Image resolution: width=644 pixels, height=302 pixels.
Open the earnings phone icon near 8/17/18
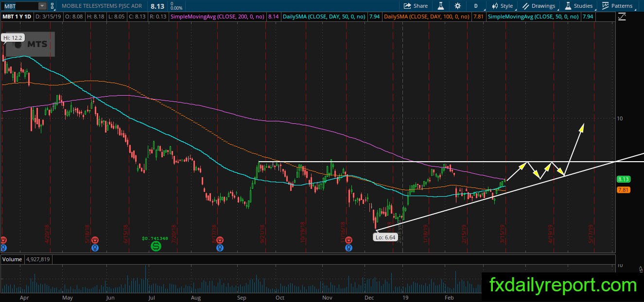220,240
